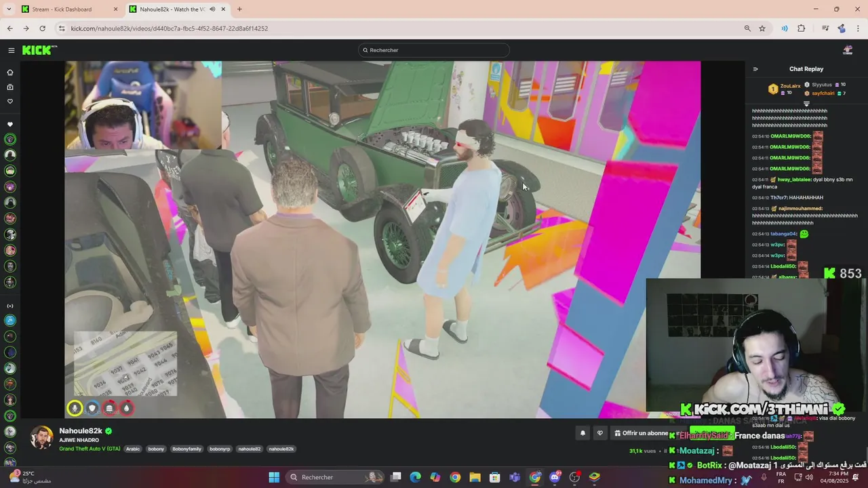
Task: Click the notification bell for Nahoule82k
Action: [x=583, y=433]
